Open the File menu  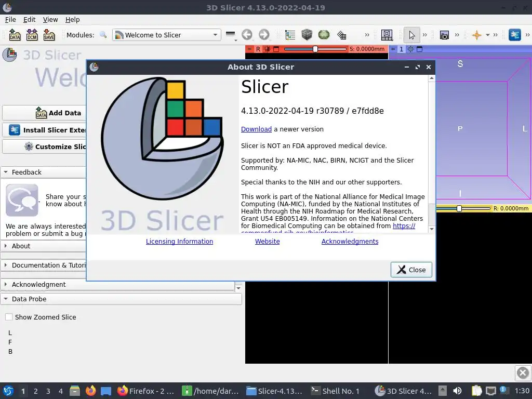coord(10,20)
